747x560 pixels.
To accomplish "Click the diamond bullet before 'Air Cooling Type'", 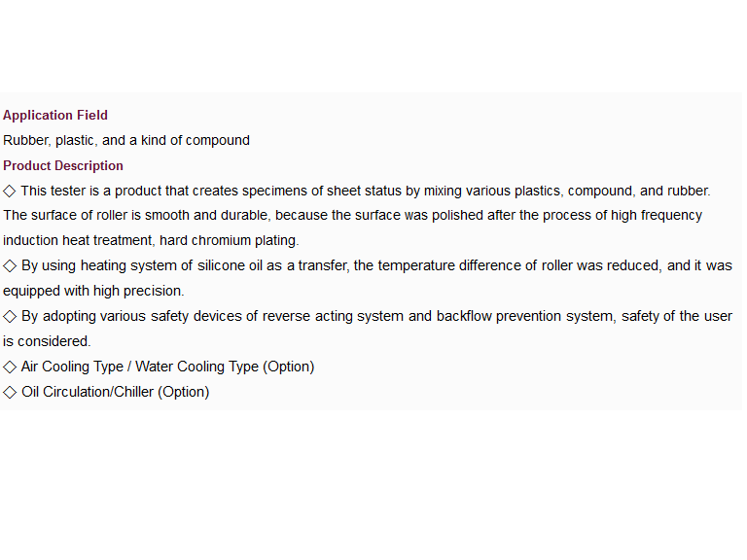I will click(10, 367).
